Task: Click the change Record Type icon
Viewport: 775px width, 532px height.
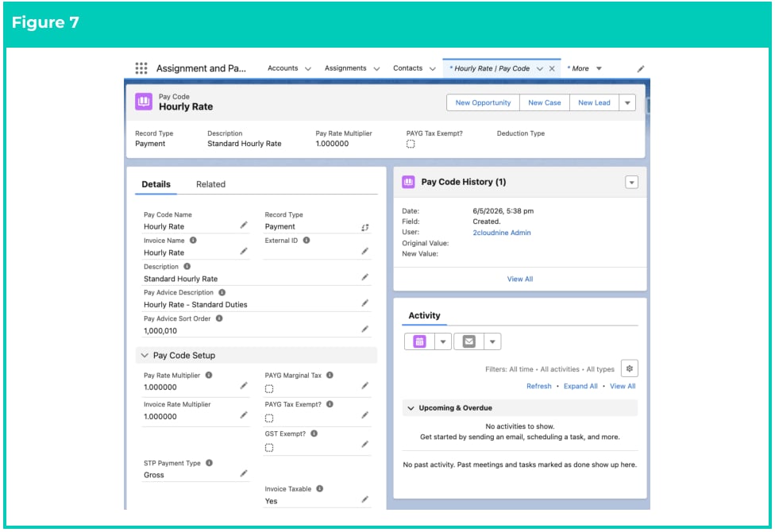Action: [x=364, y=227]
